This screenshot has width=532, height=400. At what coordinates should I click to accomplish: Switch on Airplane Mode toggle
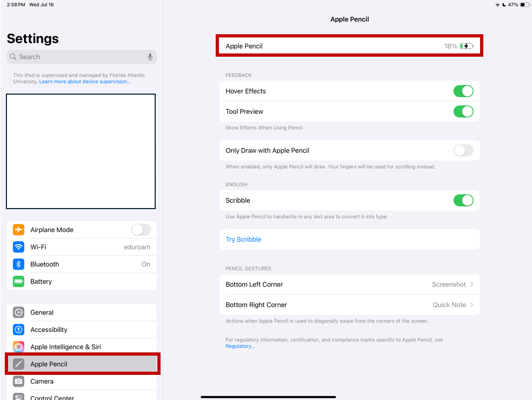[141, 229]
